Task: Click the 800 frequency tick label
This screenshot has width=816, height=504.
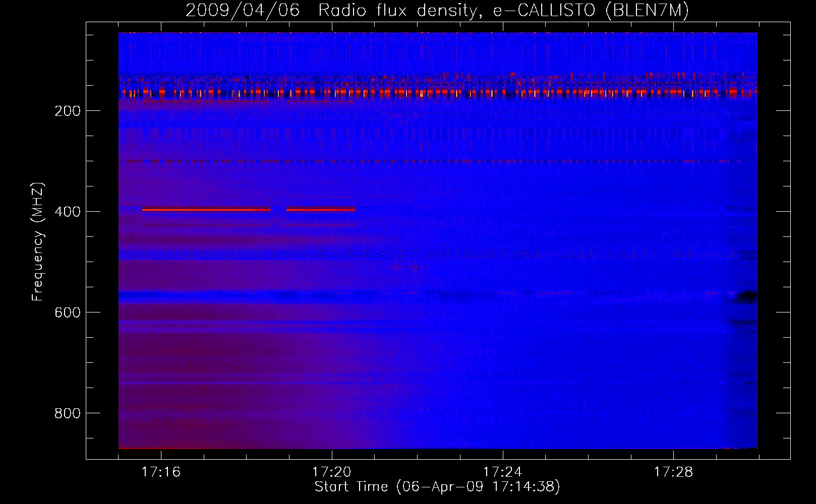Action: 68,414
